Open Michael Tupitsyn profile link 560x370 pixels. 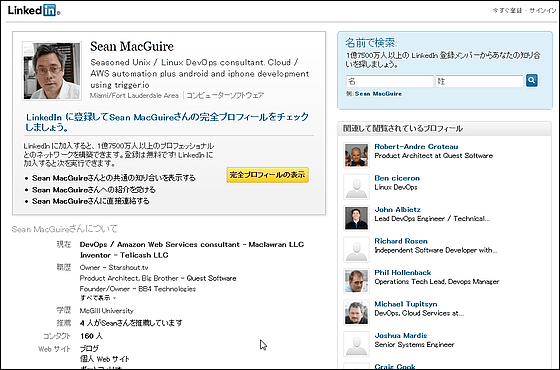pos(406,304)
